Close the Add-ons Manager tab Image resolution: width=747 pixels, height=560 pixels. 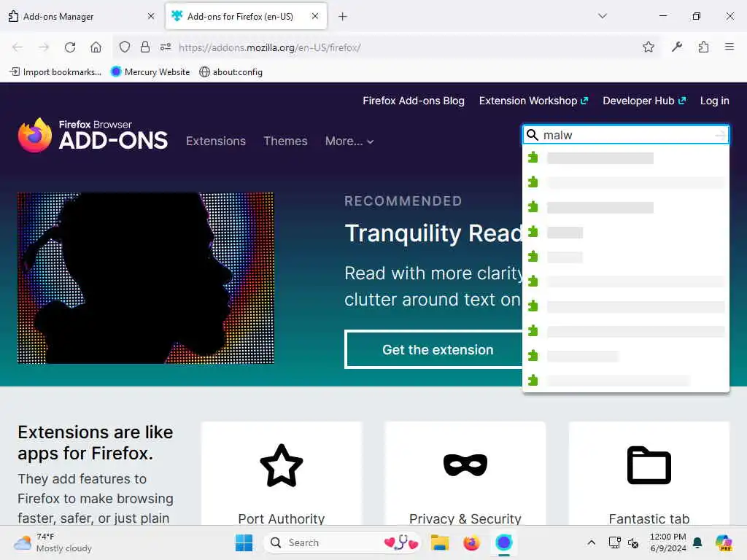[151, 16]
